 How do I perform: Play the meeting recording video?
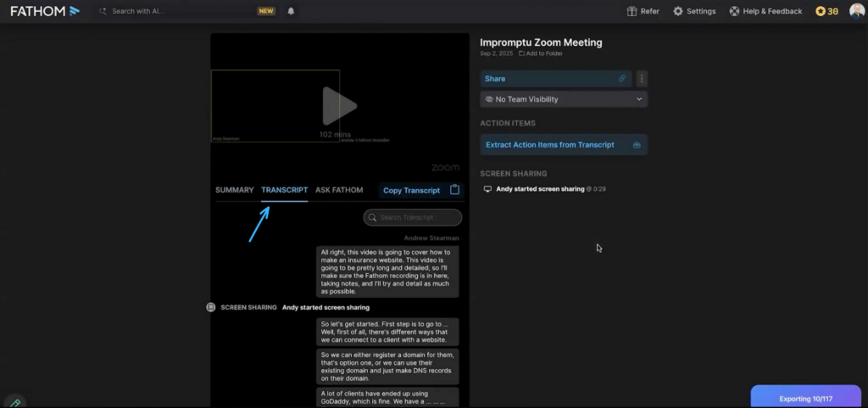[338, 106]
